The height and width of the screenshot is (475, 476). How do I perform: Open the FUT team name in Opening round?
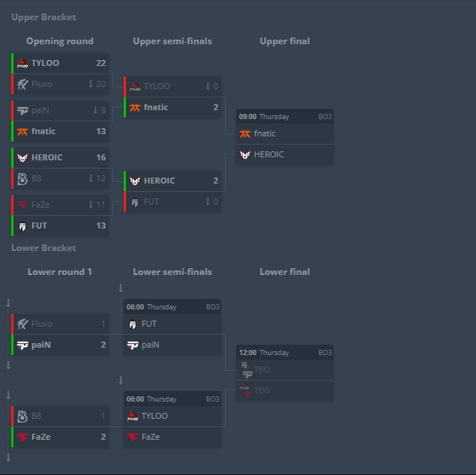(x=38, y=225)
